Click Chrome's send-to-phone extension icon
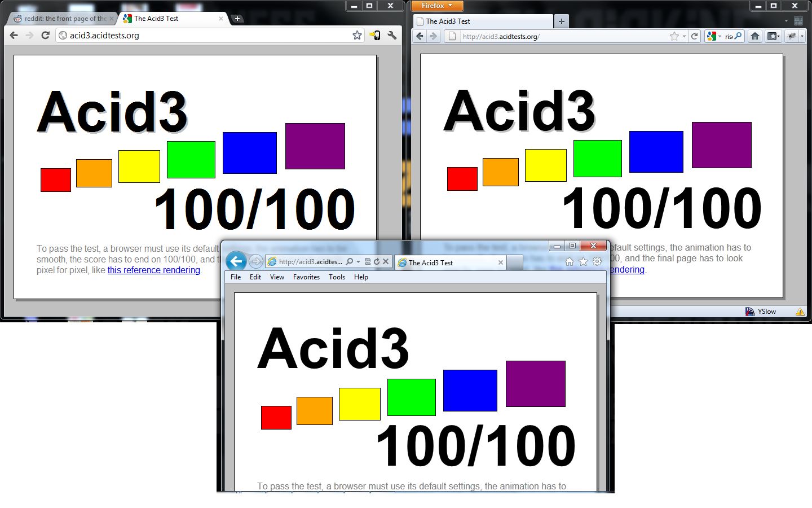Viewport: 812px width, 508px height. [x=374, y=36]
